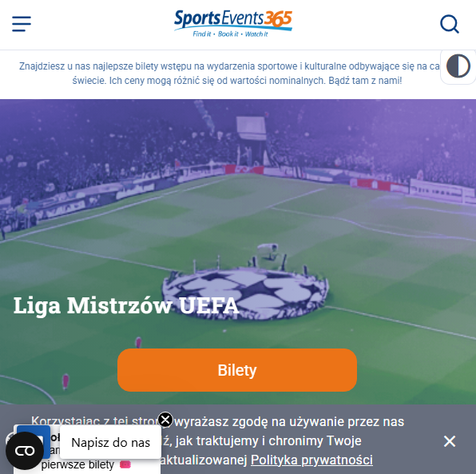Open the Polityka prywatności link

point(311,460)
